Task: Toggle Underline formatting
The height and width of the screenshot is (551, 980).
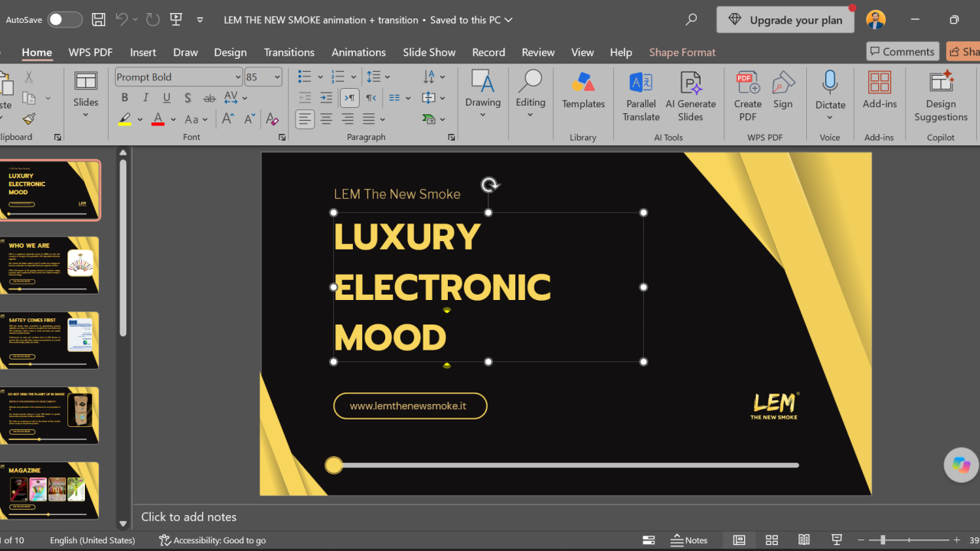Action: pos(166,98)
